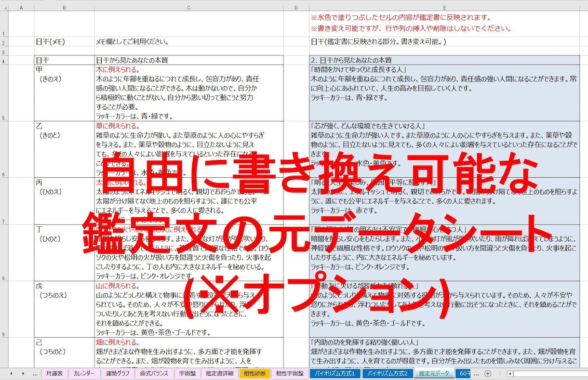Go to next sheet with right arrow

(23, 373)
